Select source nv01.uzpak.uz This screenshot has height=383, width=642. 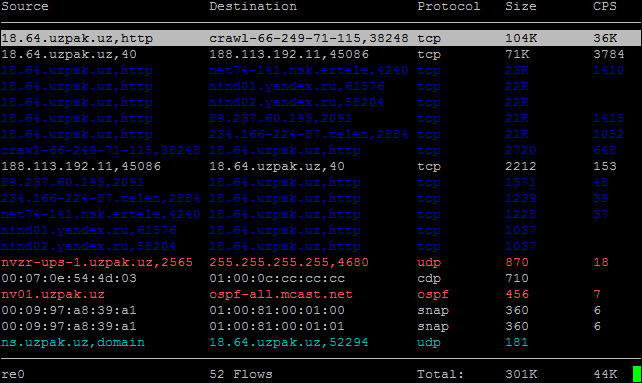click(x=53, y=294)
